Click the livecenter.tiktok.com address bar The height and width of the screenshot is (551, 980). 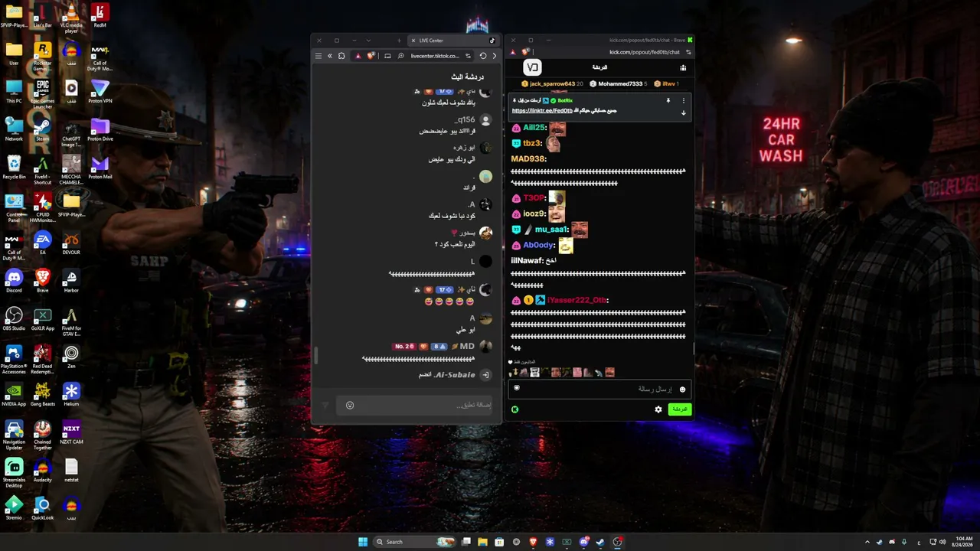point(435,56)
